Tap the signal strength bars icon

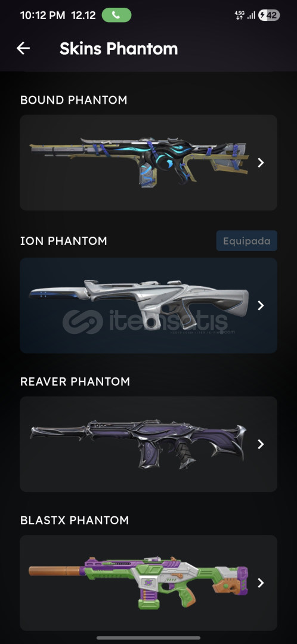[x=251, y=16]
